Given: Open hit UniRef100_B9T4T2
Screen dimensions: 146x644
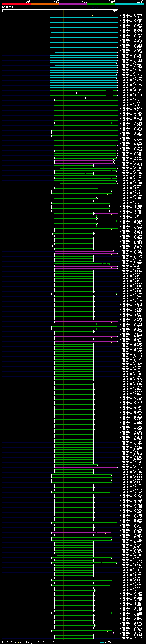Looking at the screenshot, I should click(x=131, y=17).
